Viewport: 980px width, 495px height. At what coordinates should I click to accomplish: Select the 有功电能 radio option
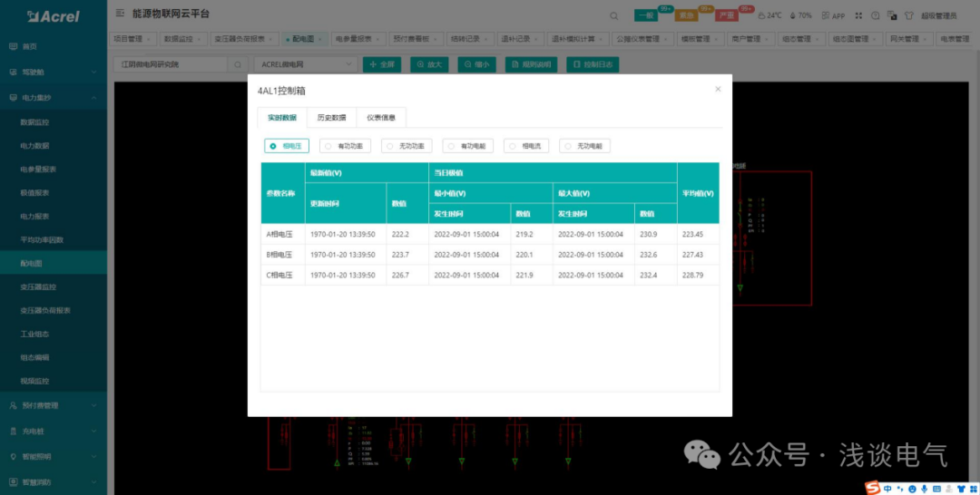[468, 146]
